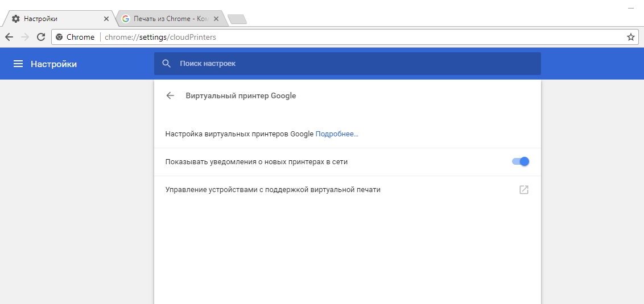Click the Виртуальный принтер Google heading
The image size is (644, 304).
point(241,95)
